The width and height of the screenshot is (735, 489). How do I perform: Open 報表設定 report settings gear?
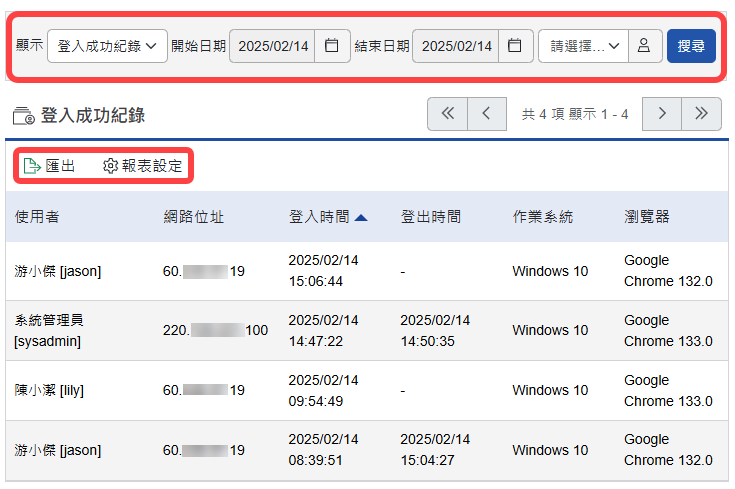pos(111,166)
